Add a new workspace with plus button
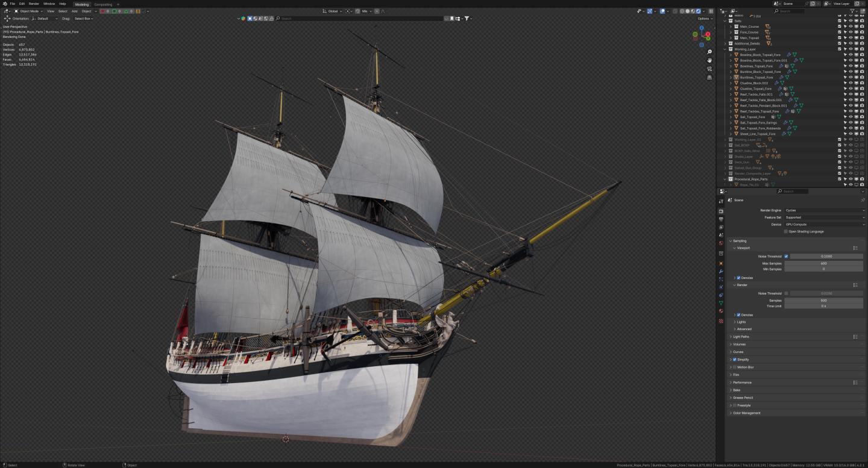 coord(118,4)
